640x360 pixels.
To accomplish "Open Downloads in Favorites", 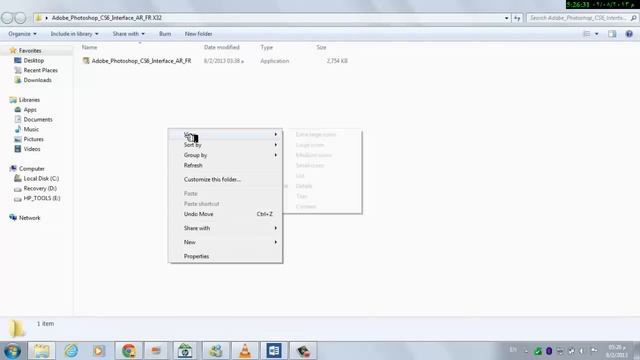I will tap(37, 80).
